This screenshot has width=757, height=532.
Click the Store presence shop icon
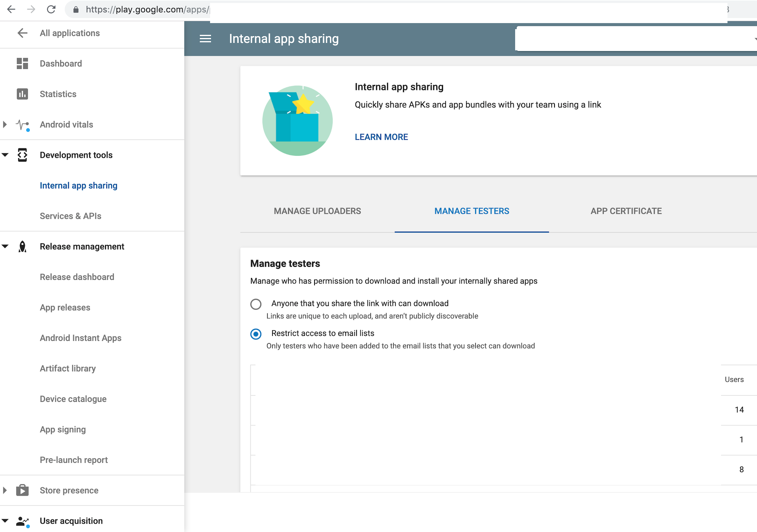(22, 490)
